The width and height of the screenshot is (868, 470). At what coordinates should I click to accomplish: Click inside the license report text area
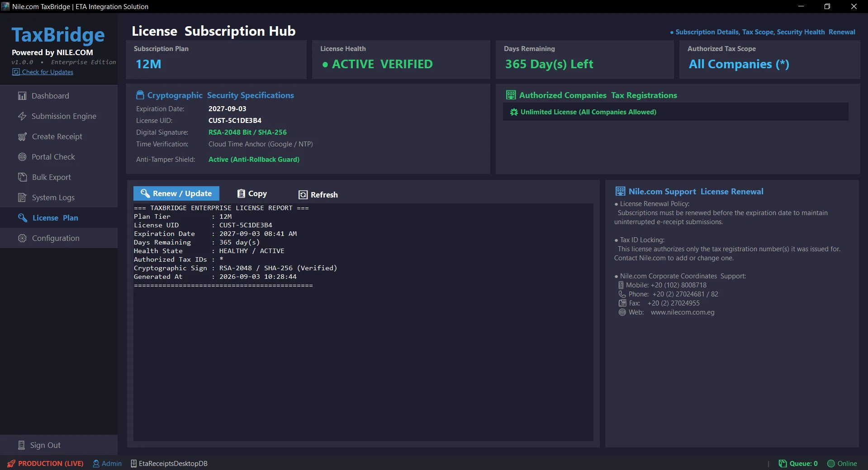coord(363,322)
